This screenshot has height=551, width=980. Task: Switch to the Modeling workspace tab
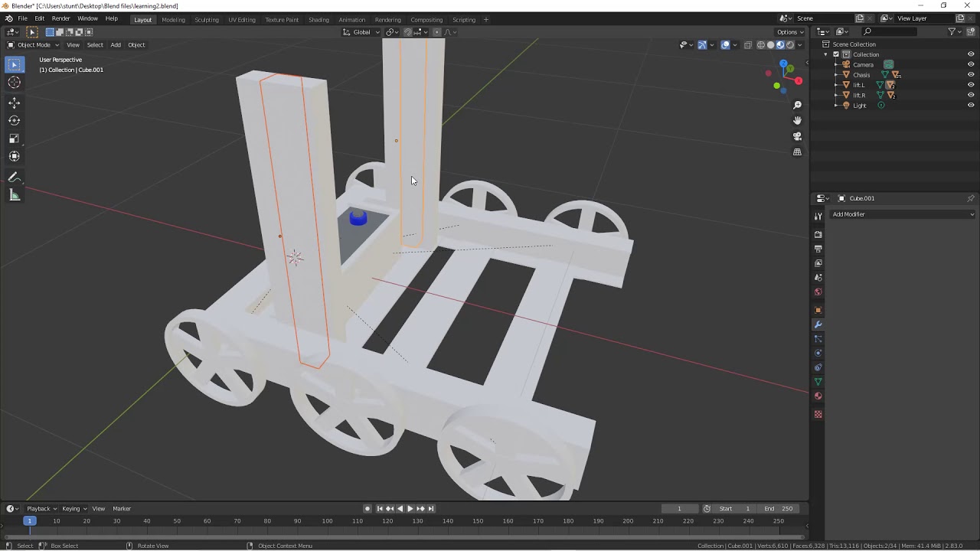click(x=173, y=20)
